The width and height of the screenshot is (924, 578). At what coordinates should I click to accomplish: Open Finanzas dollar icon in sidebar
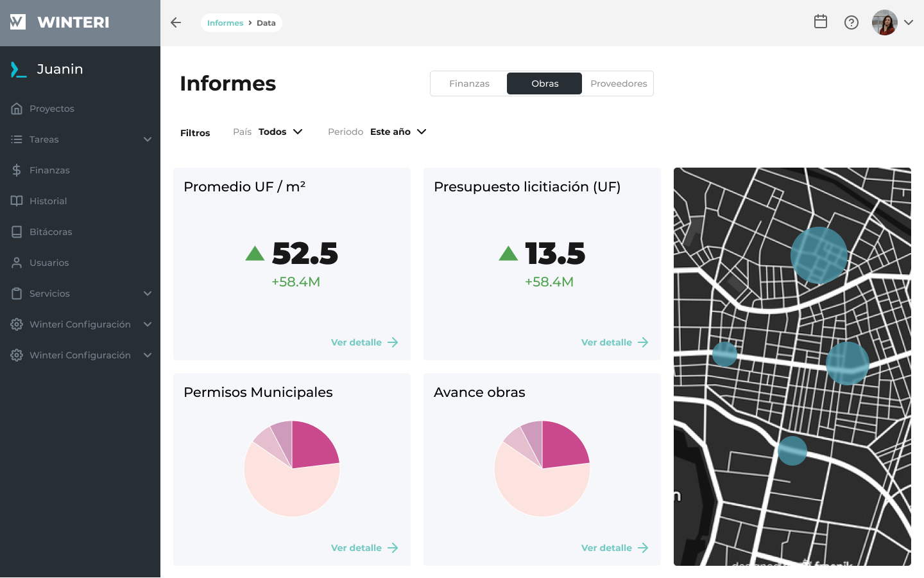[x=17, y=170]
